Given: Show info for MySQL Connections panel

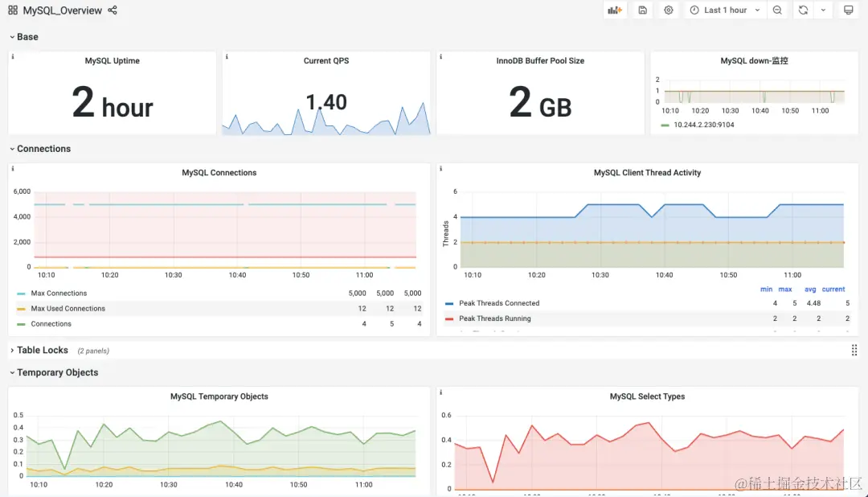Looking at the screenshot, I should pos(13,168).
